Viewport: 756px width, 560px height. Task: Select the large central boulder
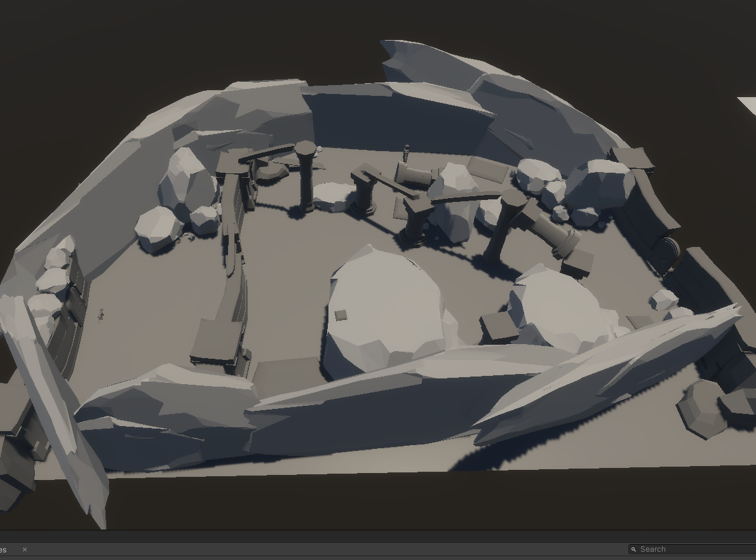point(389,312)
